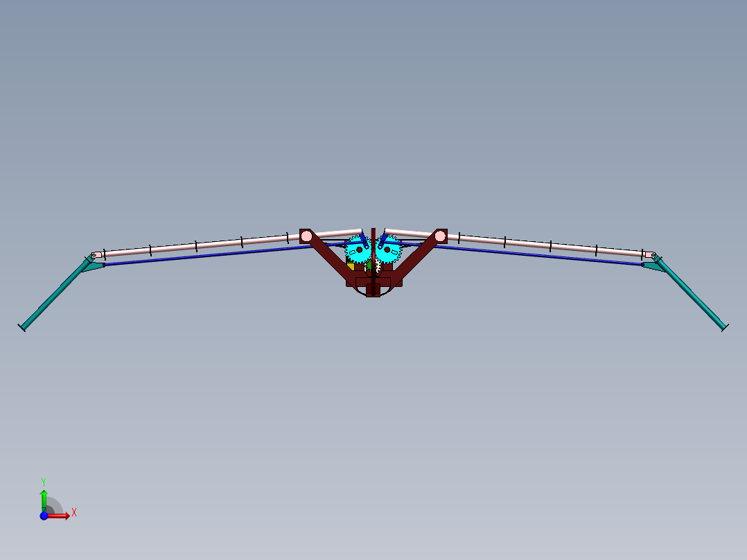
Task: Select the right cyan gear
Action: pyautogui.click(x=388, y=250)
